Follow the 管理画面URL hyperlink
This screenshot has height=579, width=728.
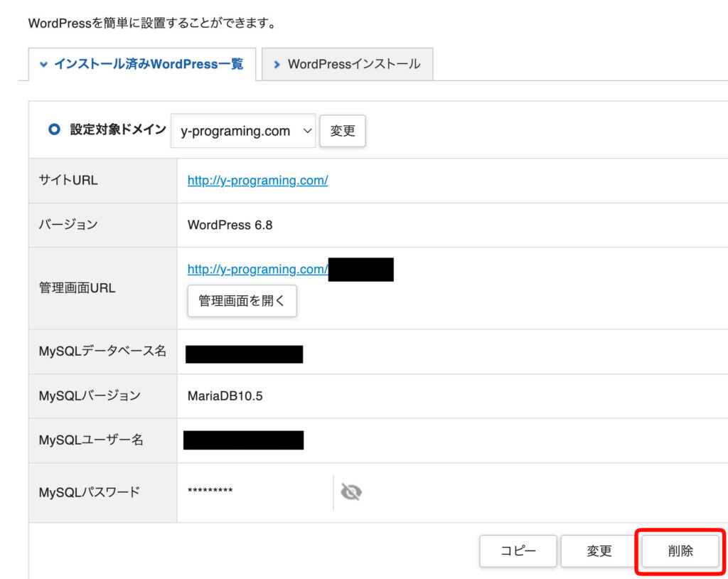click(x=257, y=270)
